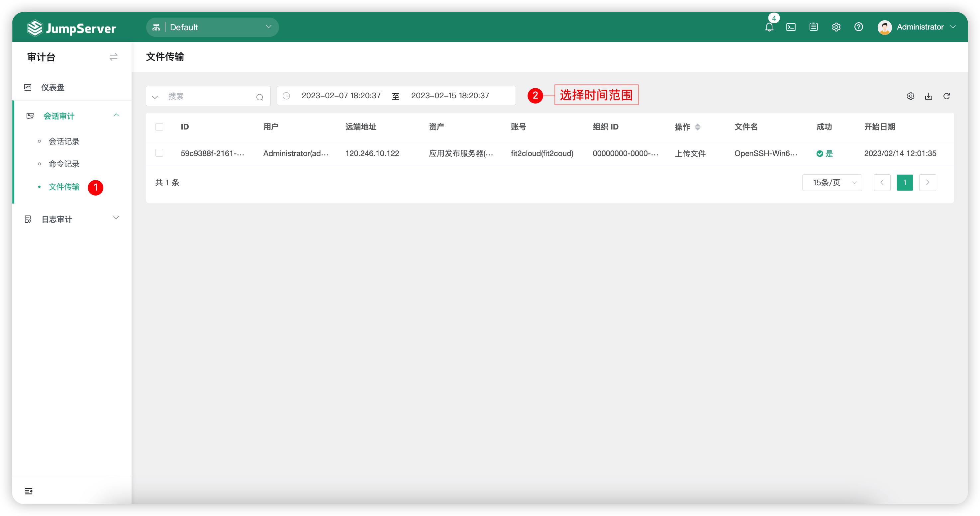Open system settings gear in header
Viewport: 980px width, 516px height.
pyautogui.click(x=836, y=27)
